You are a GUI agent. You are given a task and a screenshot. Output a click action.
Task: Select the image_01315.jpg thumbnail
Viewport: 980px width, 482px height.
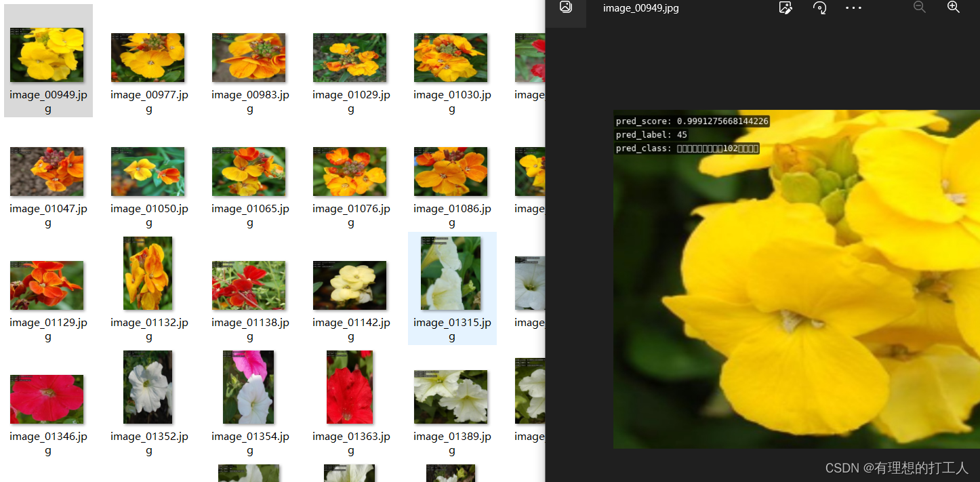coord(451,273)
